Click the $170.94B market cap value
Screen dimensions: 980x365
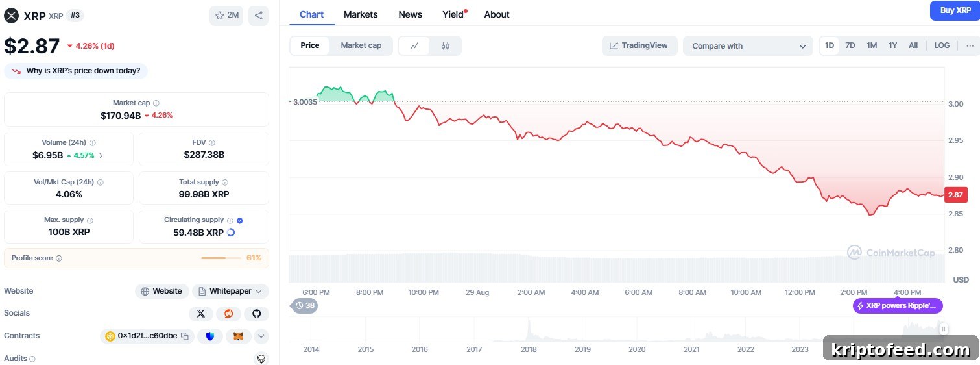pyautogui.click(x=121, y=116)
